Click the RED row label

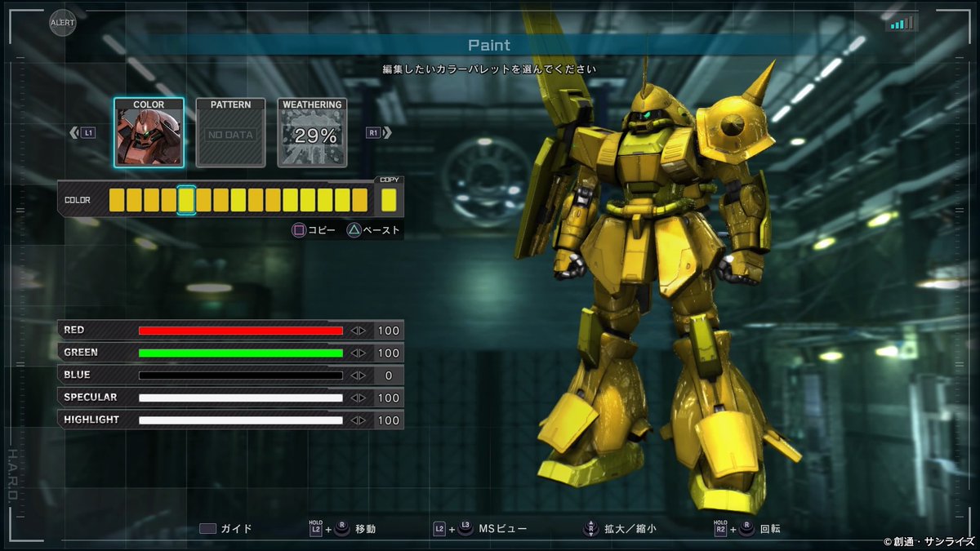[74, 330]
